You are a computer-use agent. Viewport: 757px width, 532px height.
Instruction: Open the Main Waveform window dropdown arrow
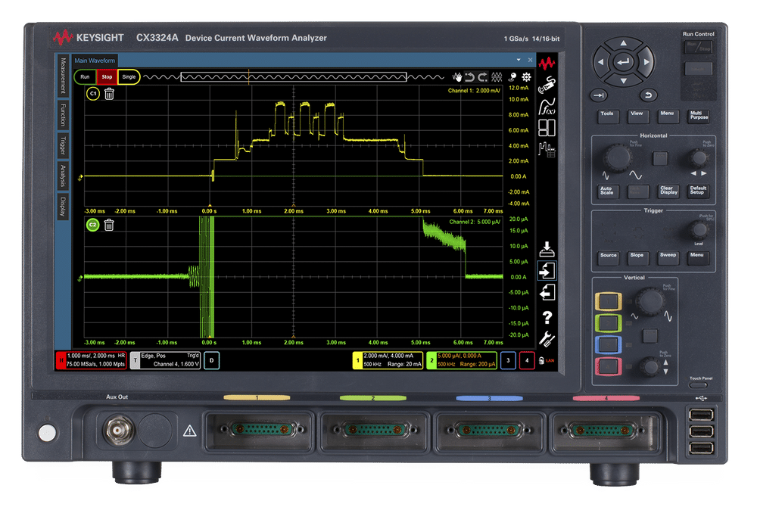[519, 60]
